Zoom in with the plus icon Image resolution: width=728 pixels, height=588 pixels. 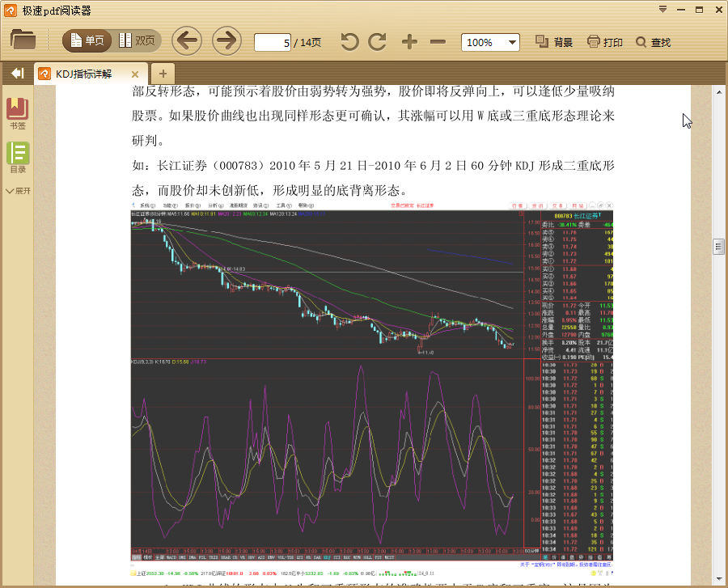409,42
